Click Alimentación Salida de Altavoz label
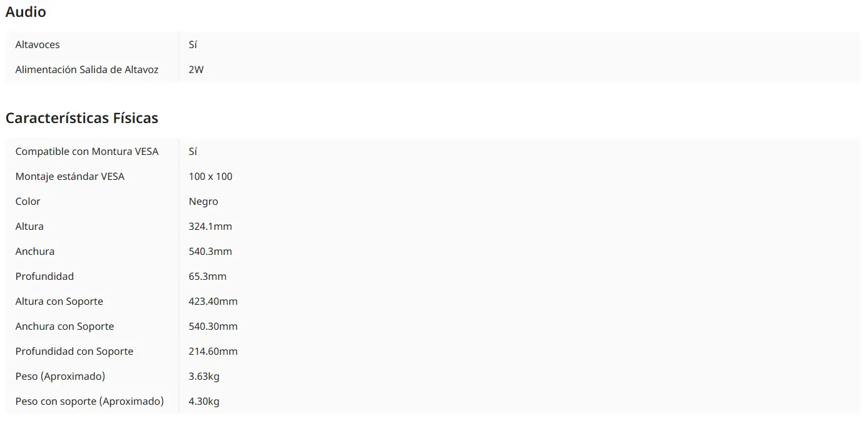The height and width of the screenshot is (426, 868). coord(87,70)
